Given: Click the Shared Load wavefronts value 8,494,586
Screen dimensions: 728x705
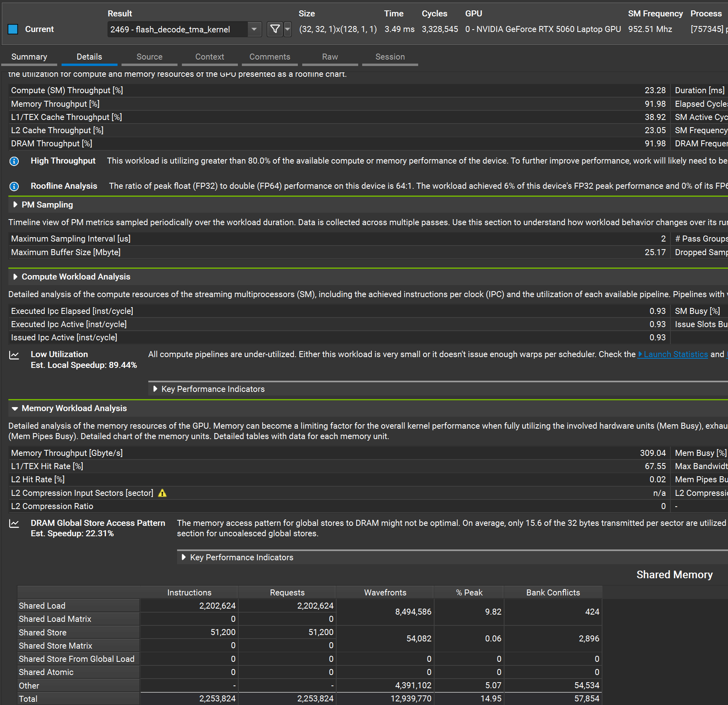Looking at the screenshot, I should [x=413, y=612].
